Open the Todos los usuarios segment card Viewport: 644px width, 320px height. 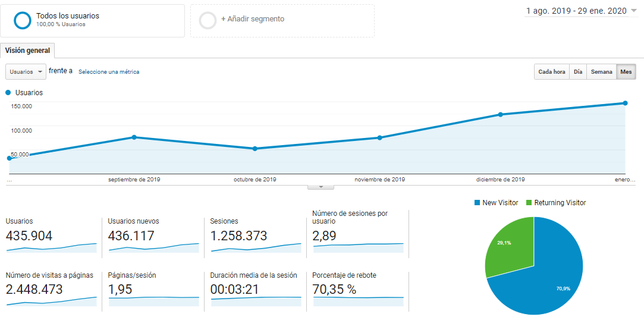click(92, 21)
